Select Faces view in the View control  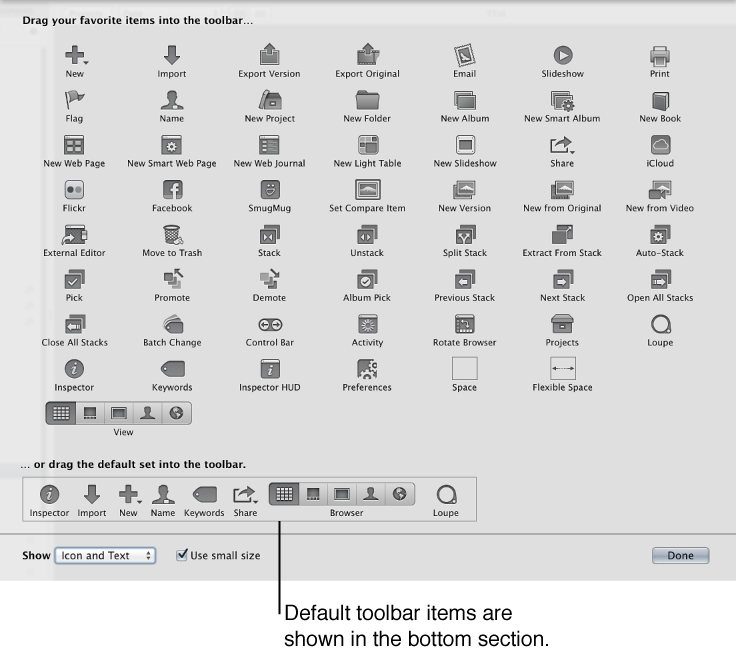[147, 413]
